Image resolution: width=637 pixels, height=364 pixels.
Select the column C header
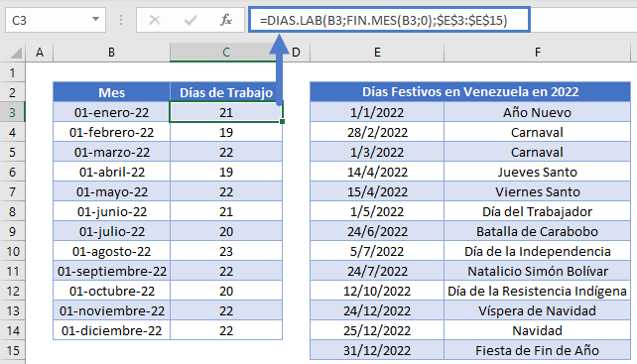226,53
